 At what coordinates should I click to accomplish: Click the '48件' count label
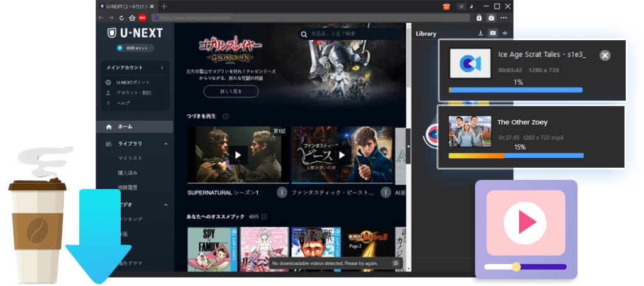coord(253,216)
